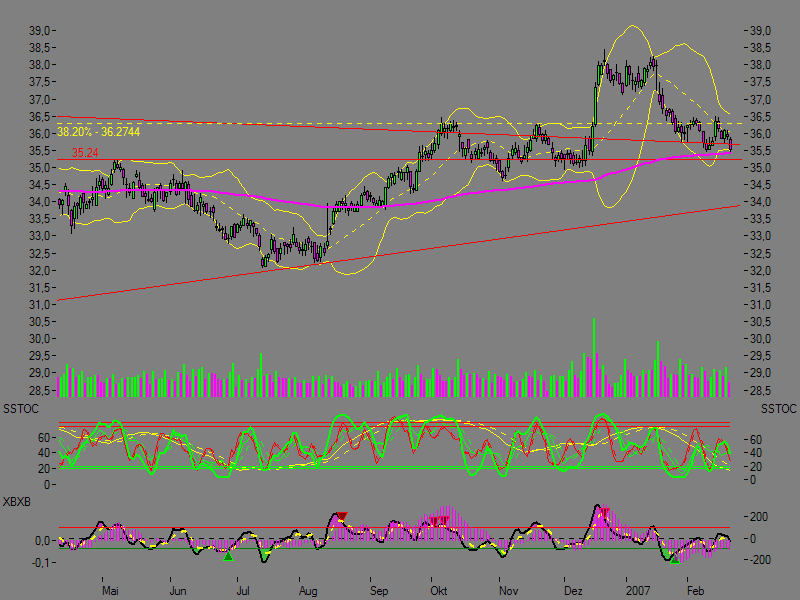Pick the Dez label on the time axis
This screenshot has width=800, height=600.
pyautogui.click(x=573, y=591)
